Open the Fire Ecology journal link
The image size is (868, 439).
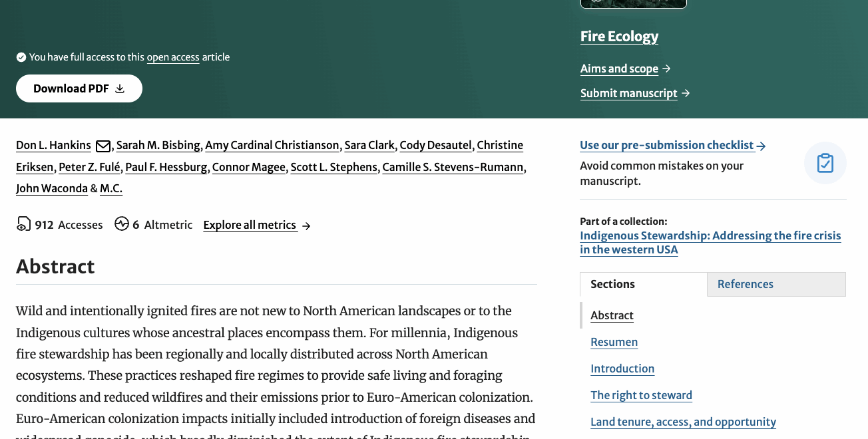[619, 37]
